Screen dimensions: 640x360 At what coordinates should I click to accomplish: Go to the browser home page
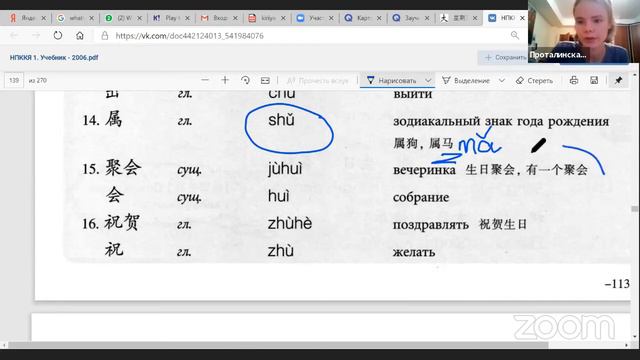coord(80,36)
